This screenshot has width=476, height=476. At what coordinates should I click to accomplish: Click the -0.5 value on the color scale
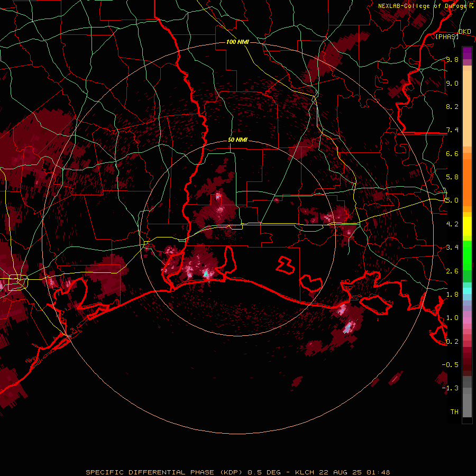450,365
